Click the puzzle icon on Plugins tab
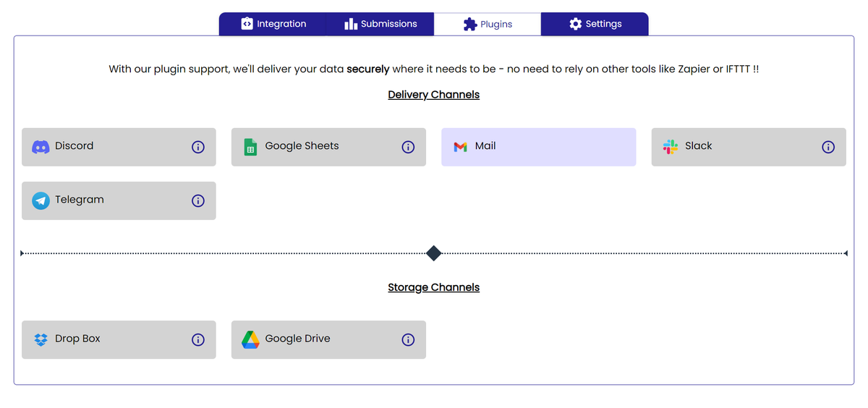Viewport: 868px width, 408px height. click(x=470, y=24)
